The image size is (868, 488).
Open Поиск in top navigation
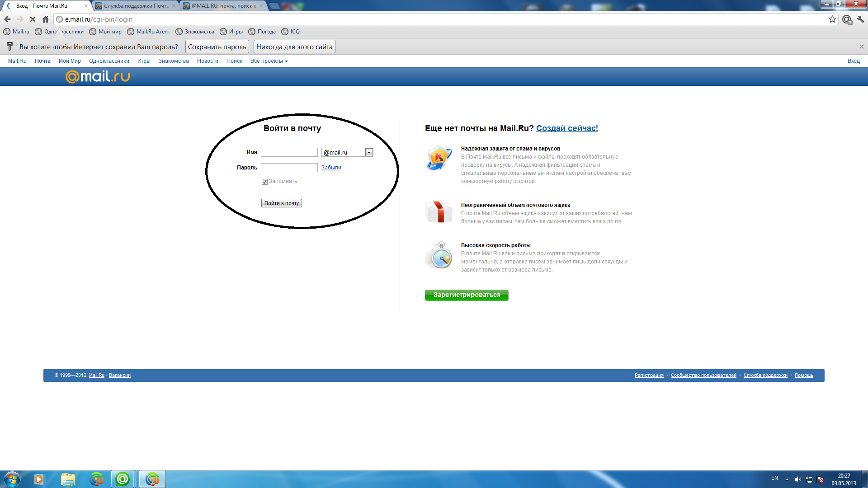pos(234,61)
